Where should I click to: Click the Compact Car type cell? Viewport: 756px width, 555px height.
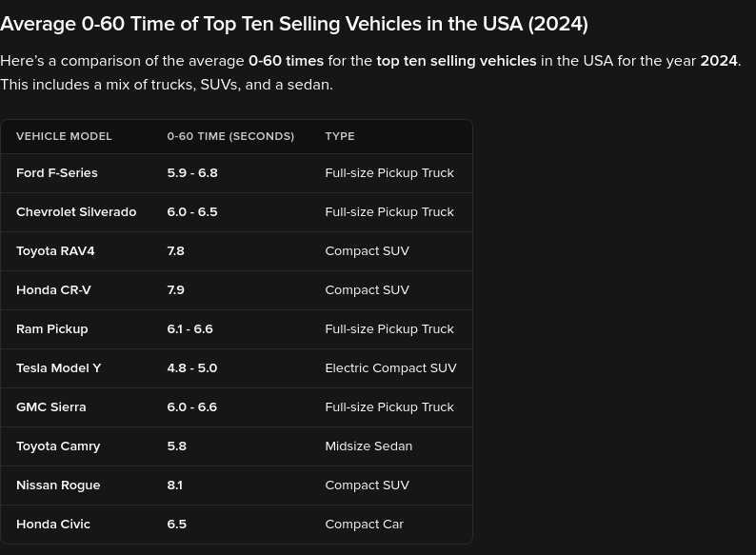pos(364,525)
